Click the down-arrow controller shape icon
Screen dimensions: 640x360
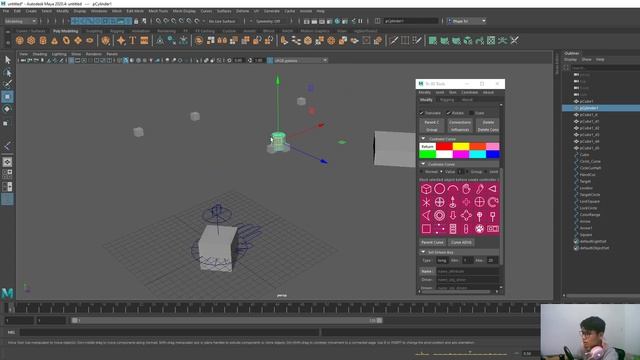453,216
